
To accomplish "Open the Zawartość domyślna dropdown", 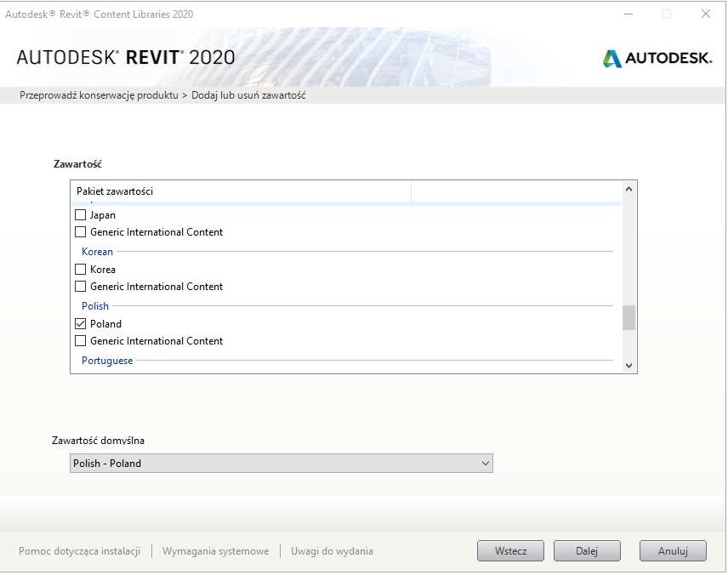I will 281,464.
